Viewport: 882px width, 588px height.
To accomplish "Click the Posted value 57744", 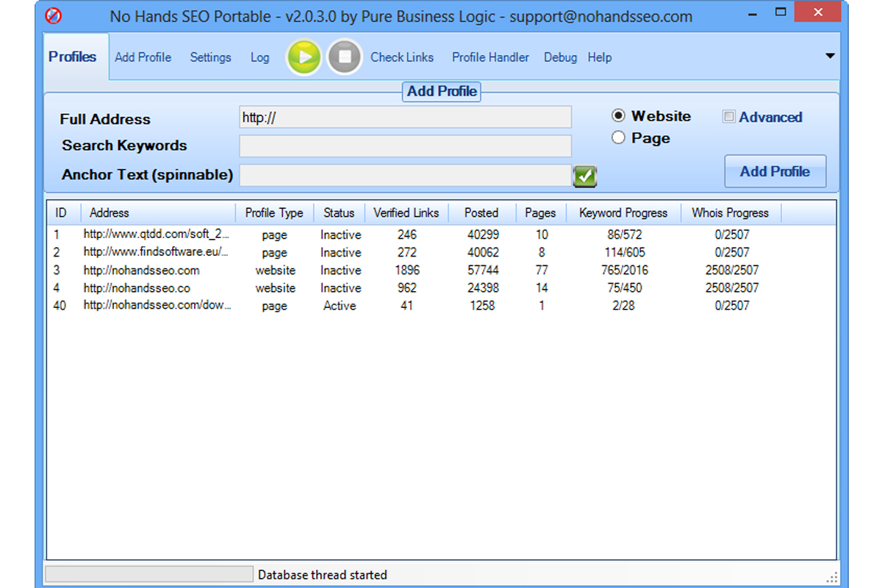I will click(x=484, y=270).
